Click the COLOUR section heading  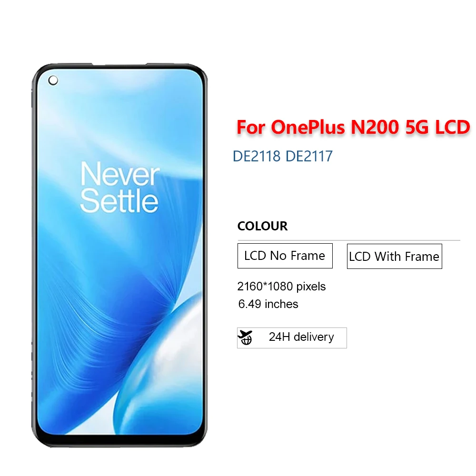(262, 226)
